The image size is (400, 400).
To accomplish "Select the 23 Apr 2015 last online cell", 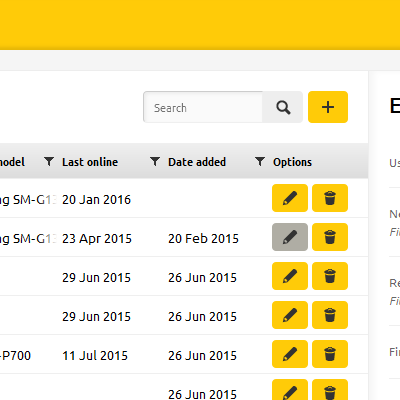I will [x=97, y=239].
